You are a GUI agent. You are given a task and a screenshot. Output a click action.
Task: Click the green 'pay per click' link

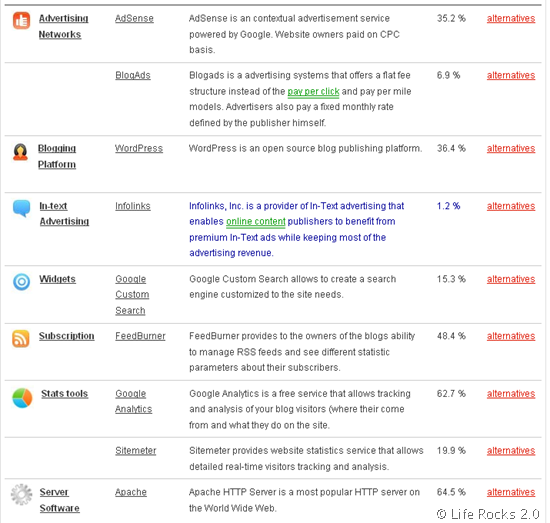pos(313,92)
